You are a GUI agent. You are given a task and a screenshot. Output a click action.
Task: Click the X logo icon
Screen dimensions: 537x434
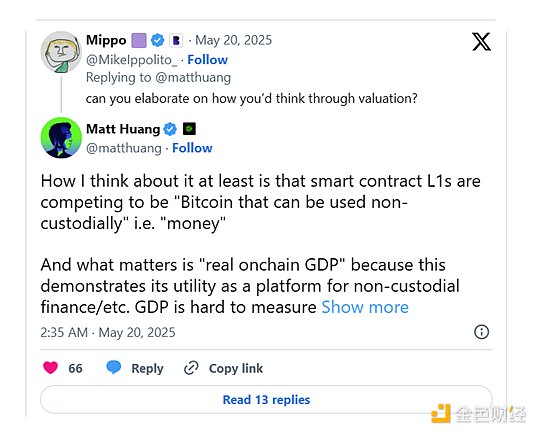[x=481, y=41]
